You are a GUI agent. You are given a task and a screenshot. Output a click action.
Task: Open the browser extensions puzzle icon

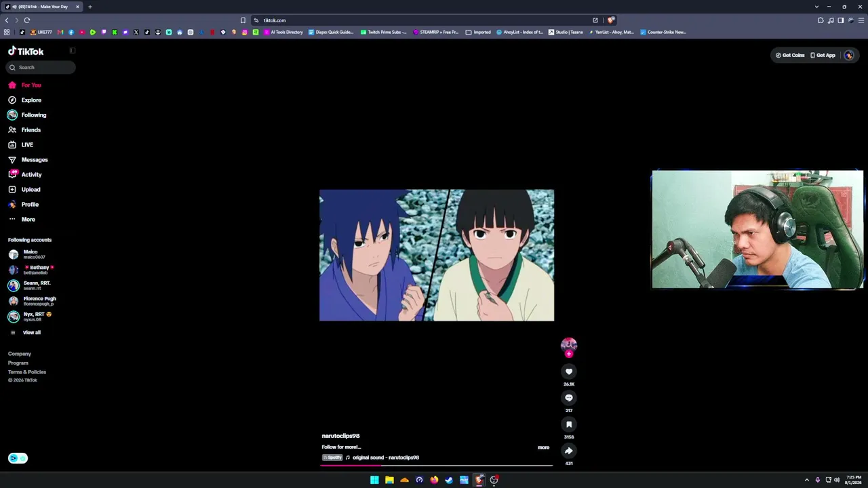[821, 20]
